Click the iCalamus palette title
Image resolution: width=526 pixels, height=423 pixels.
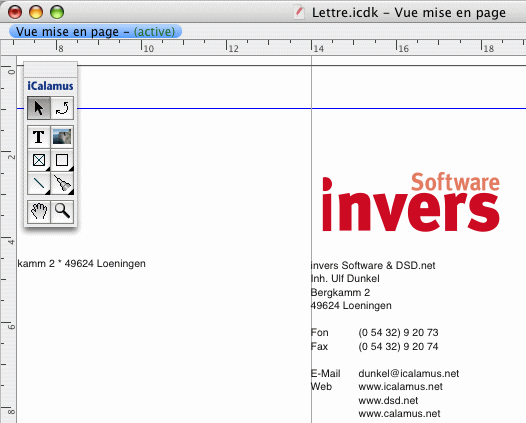pos(50,86)
